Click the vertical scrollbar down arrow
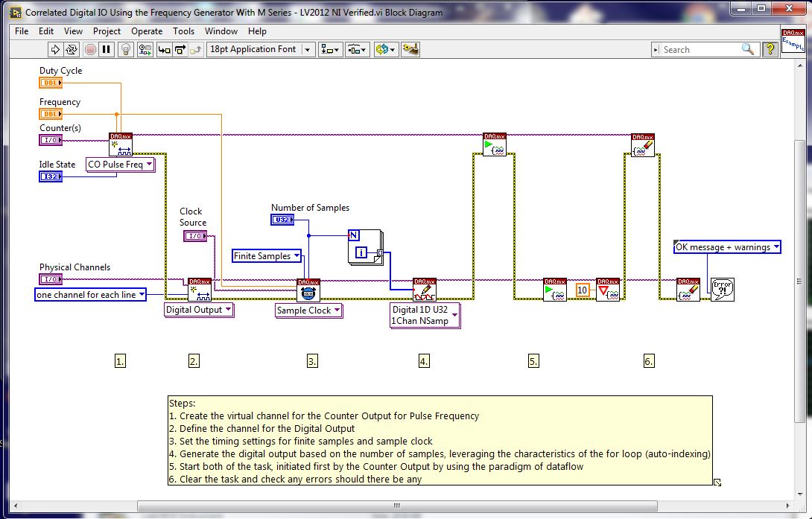This screenshot has width=812, height=519. click(x=799, y=494)
